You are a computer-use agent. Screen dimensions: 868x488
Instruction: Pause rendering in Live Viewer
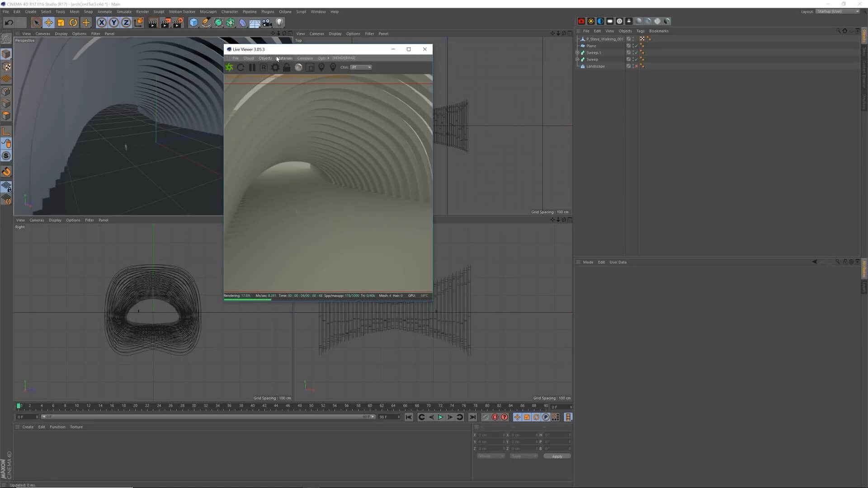click(x=252, y=68)
